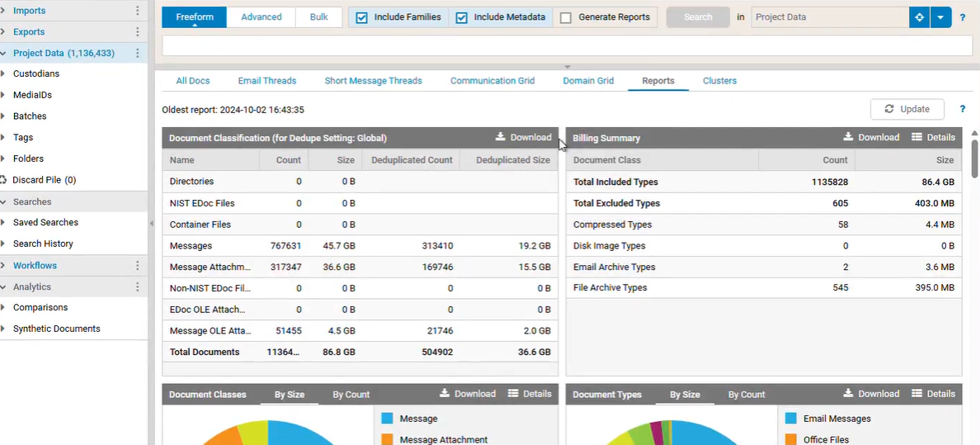
Task: Download the Billing Summary report
Action: click(x=871, y=137)
